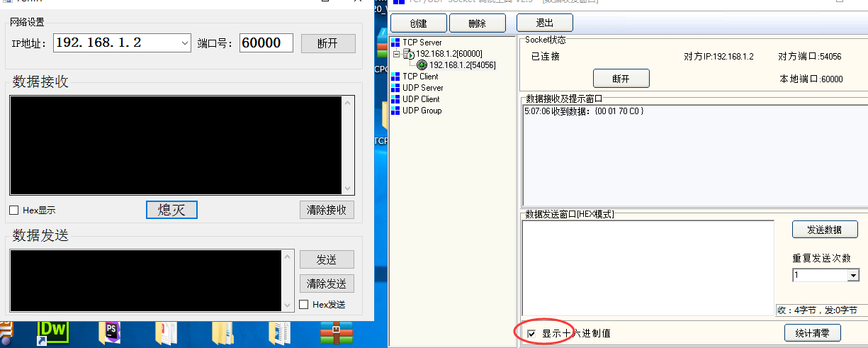Toggle the Hex发送 checkbox
Image resolution: width=868 pixels, height=348 pixels.
304,304
